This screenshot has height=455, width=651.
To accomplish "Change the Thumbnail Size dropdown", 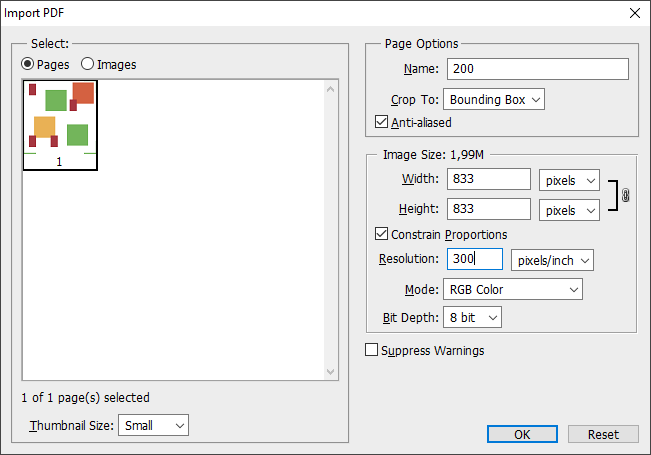I will tap(153, 425).
